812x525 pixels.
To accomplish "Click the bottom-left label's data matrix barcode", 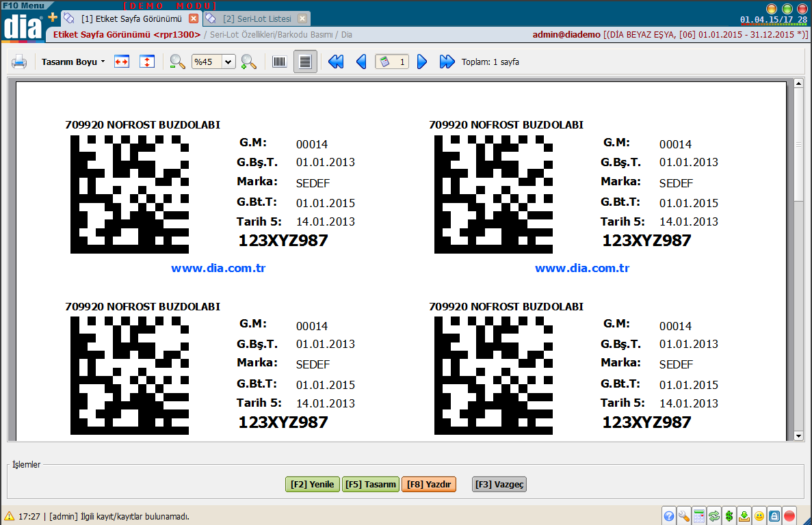I will 129,375.
